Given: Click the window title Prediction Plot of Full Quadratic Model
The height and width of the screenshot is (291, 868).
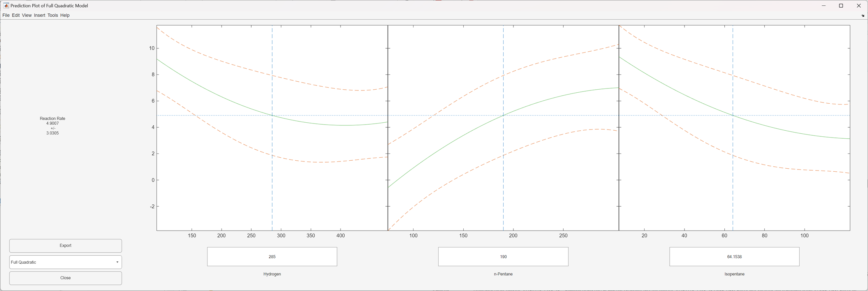Looking at the screenshot, I should pos(49,6).
